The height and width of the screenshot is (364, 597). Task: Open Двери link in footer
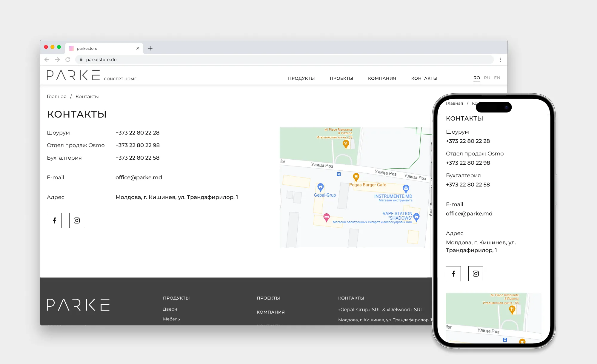pyautogui.click(x=170, y=309)
